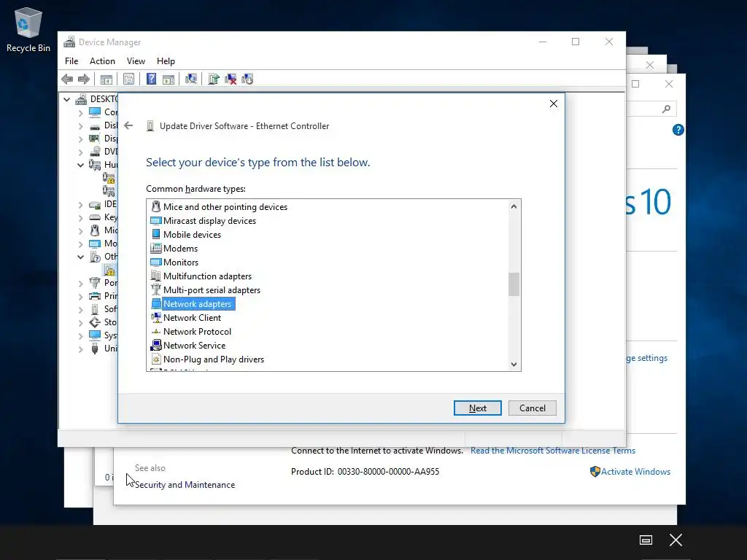
Task: Open the Properties toolbar icon
Action: 128,79
